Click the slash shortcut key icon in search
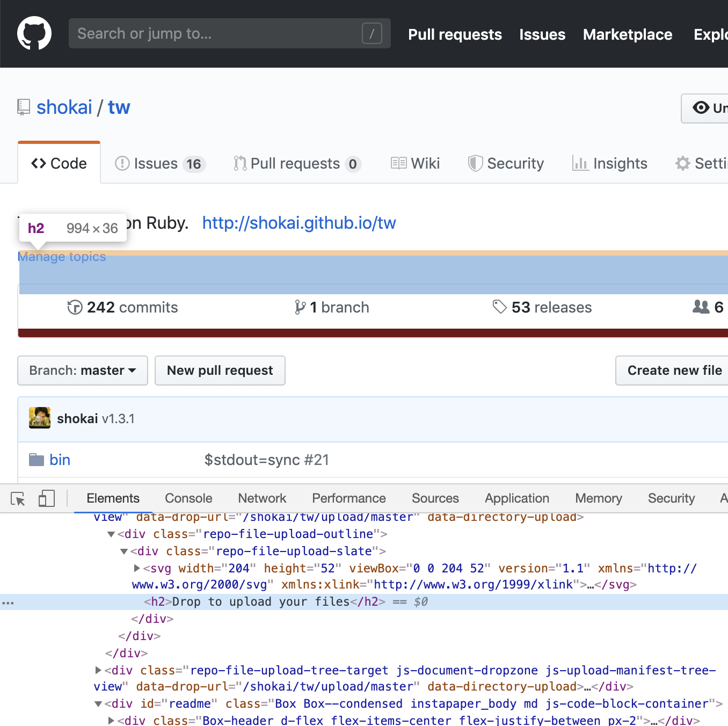Image resolution: width=728 pixels, height=726 pixels. (372, 33)
